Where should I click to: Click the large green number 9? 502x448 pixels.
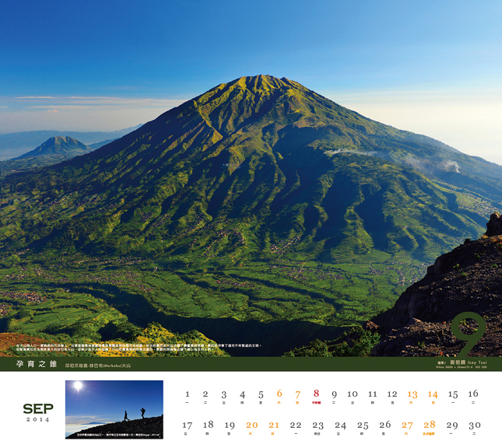click(x=469, y=334)
